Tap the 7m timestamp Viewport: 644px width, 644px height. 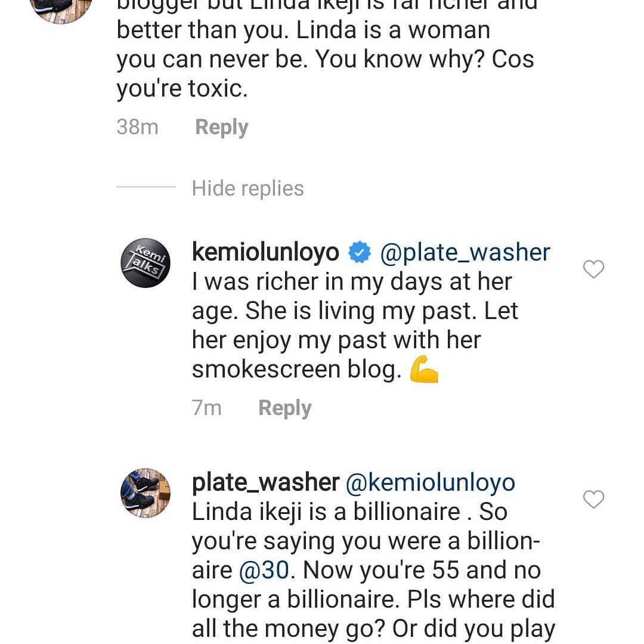tap(206, 408)
